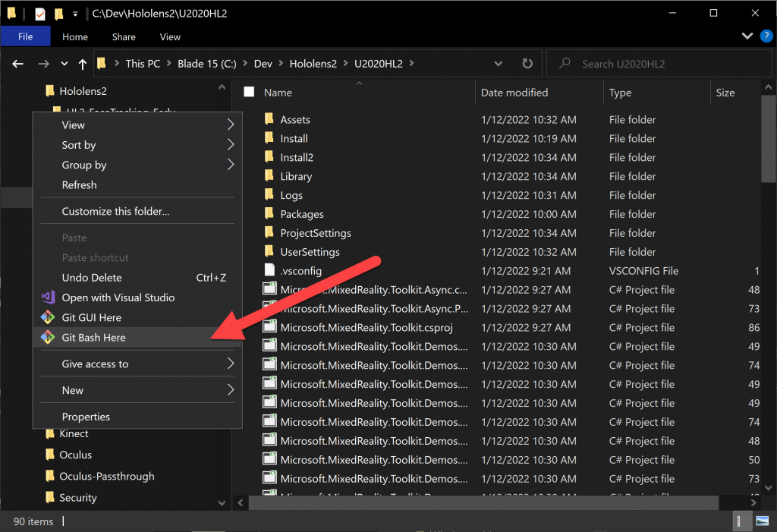Navigate to This PC in breadcrumb
This screenshot has width=777, height=532.
[x=143, y=64]
